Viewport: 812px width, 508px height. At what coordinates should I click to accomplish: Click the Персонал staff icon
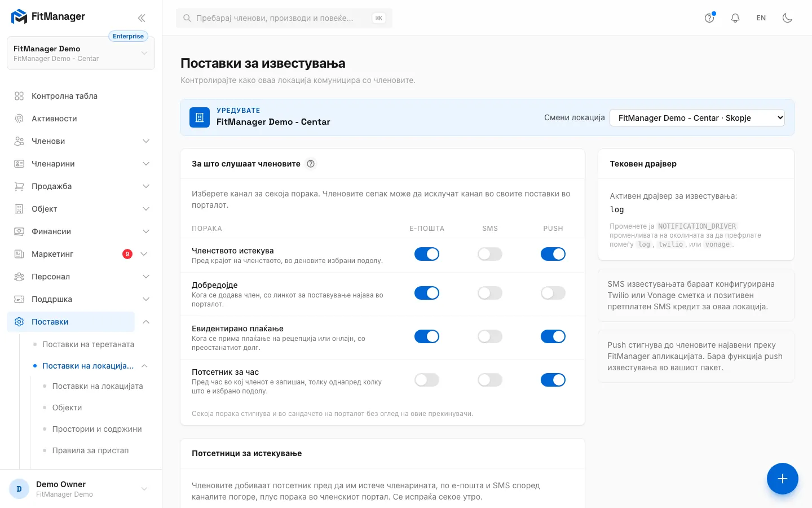coord(19,277)
